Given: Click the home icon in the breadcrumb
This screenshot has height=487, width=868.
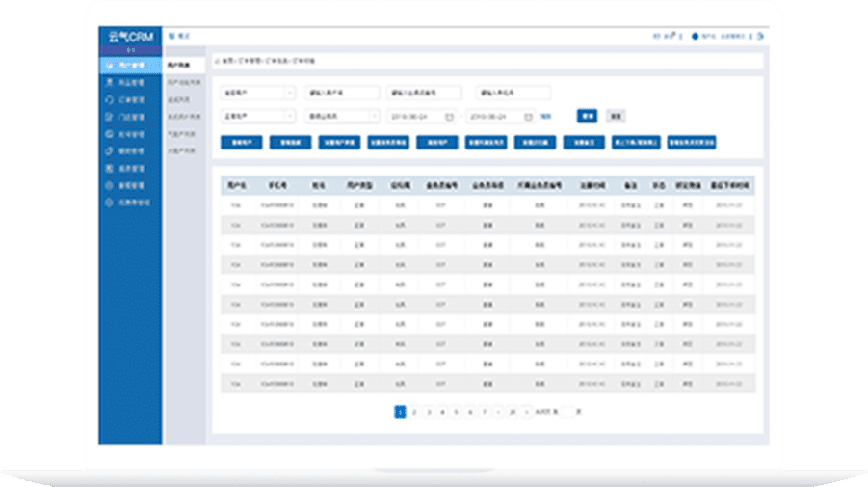Looking at the screenshot, I should point(217,61).
